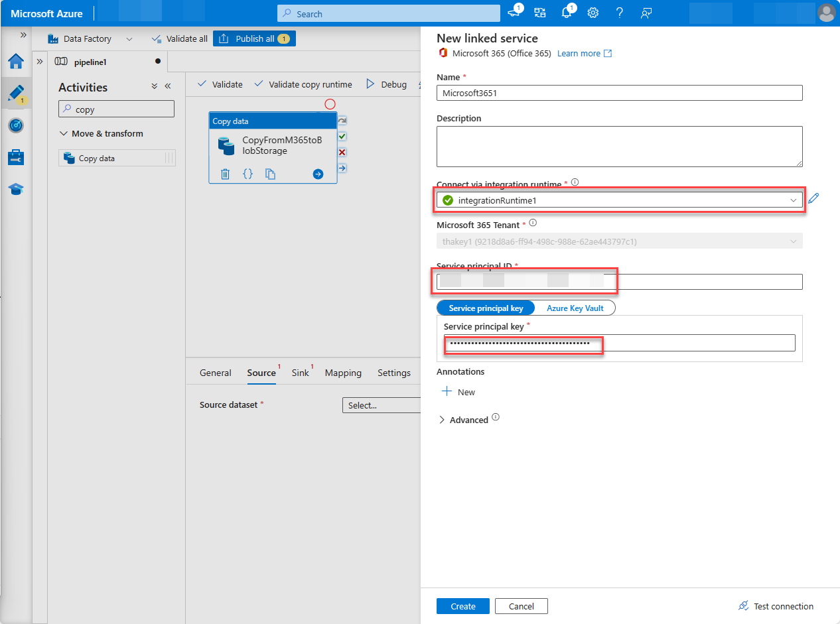Open Azure portal settings gear icon
The width and height of the screenshot is (840, 624).
pos(593,13)
